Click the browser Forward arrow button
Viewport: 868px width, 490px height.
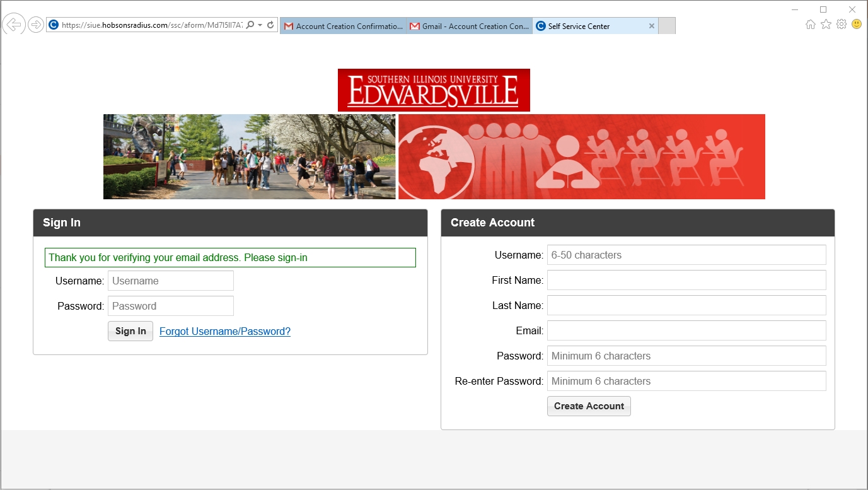[x=36, y=25]
